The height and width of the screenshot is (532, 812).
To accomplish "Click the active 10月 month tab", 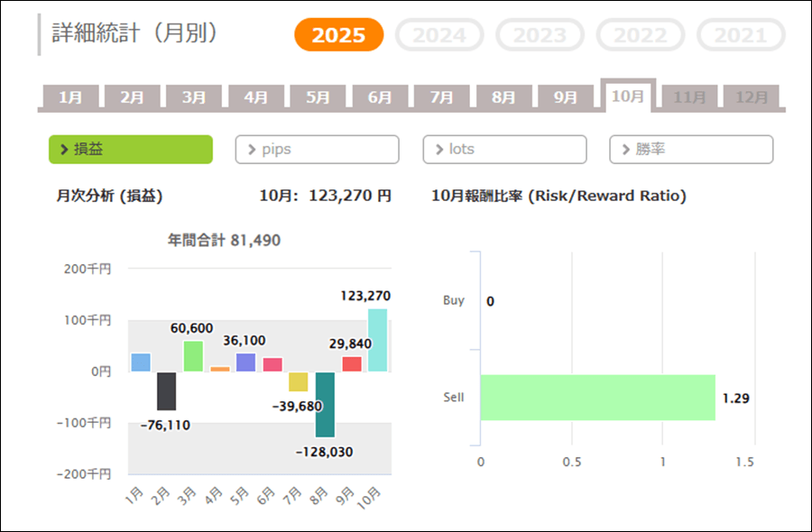I will [628, 96].
